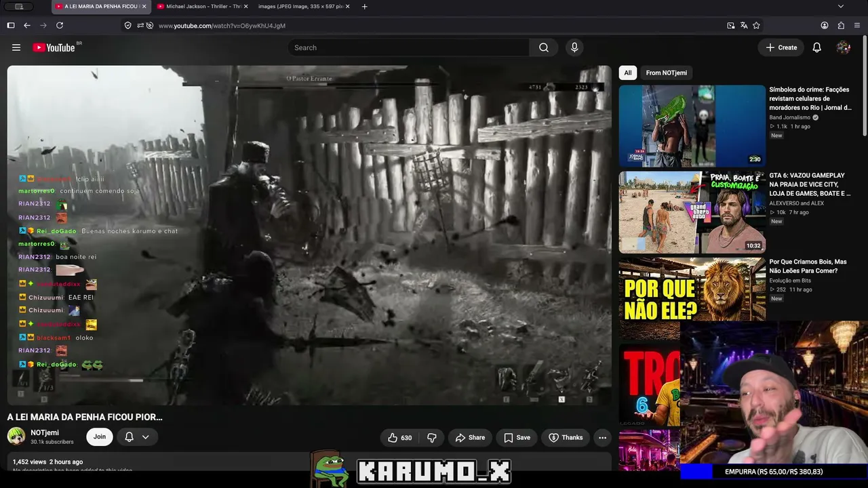The image size is (868, 488).
Task: Open the Create menu button
Action: click(x=781, y=47)
